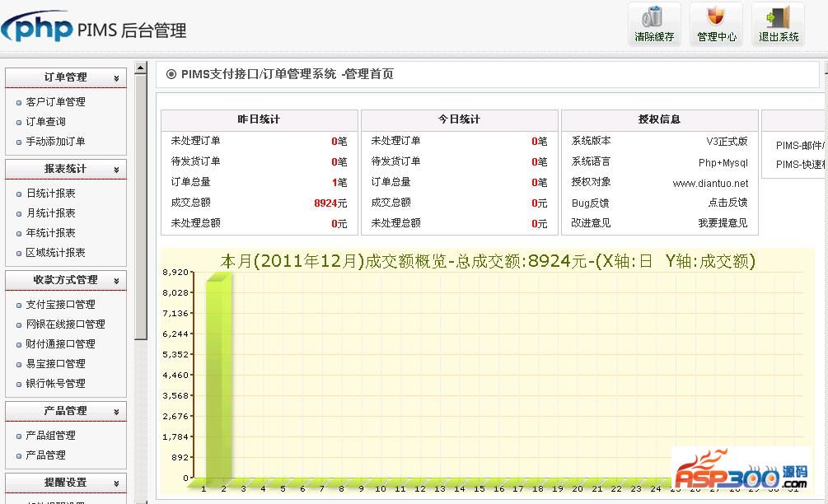828x504 pixels.
Task: Click the PIMS-邮件 item in the right panel
Action: pyautogui.click(x=799, y=146)
